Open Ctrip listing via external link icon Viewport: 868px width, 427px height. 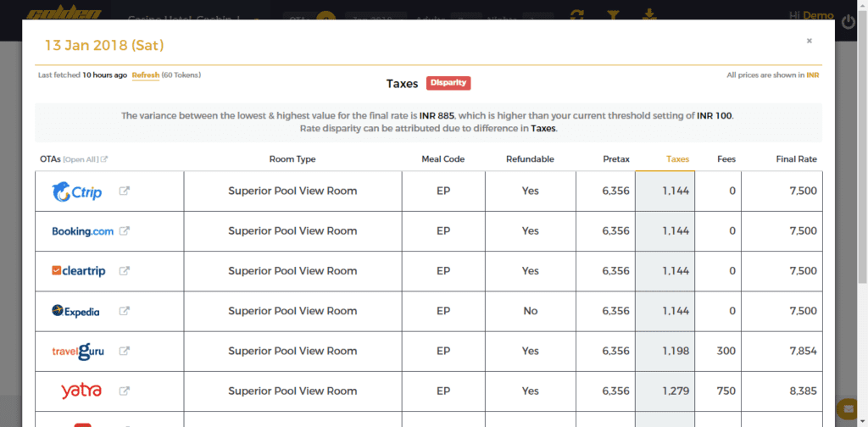[125, 191]
